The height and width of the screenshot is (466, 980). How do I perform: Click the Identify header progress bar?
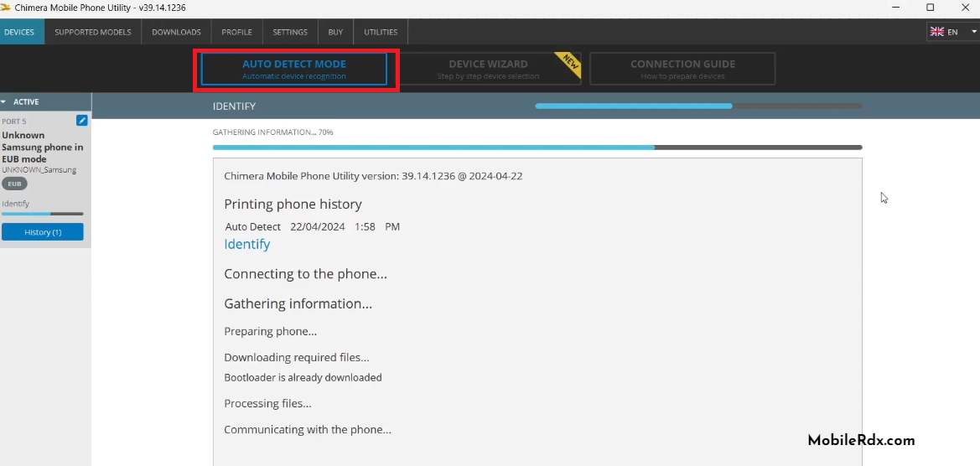[x=699, y=106]
